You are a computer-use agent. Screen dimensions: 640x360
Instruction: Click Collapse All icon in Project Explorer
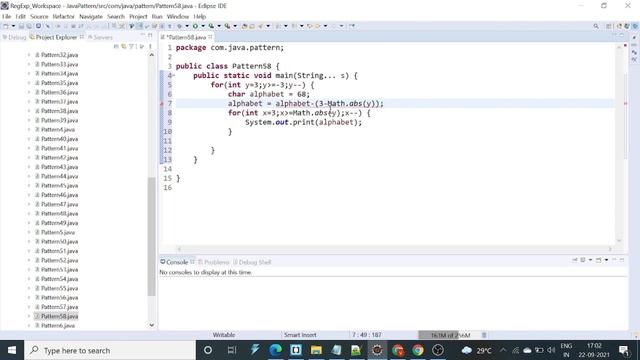[x=116, y=47]
